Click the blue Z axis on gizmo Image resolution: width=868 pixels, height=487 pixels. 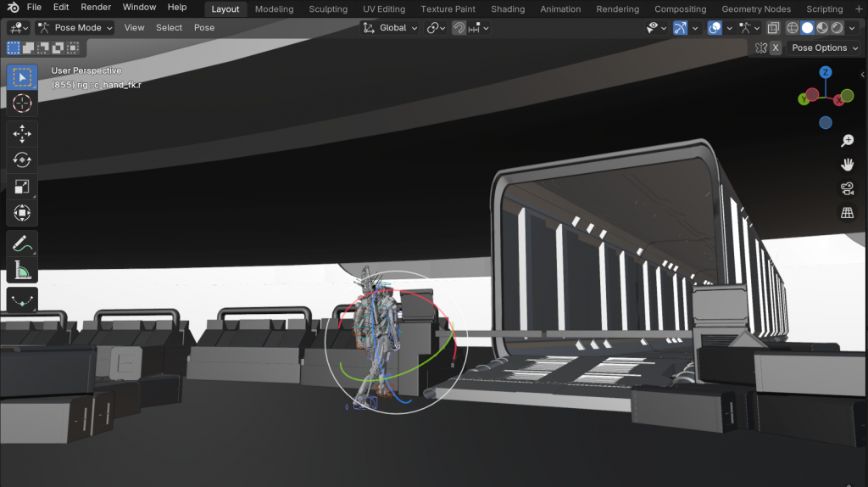[825, 74]
